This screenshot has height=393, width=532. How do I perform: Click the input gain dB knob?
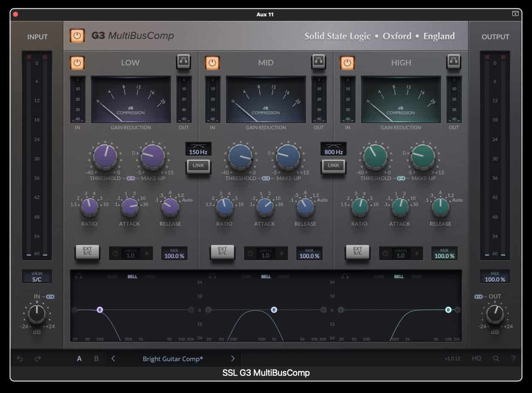click(37, 314)
